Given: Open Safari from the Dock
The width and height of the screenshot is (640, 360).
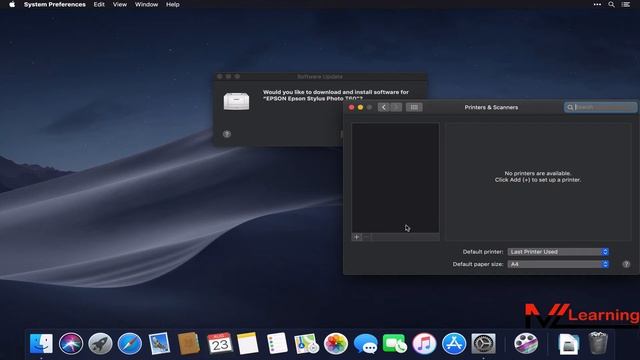Looking at the screenshot, I should tap(130, 343).
